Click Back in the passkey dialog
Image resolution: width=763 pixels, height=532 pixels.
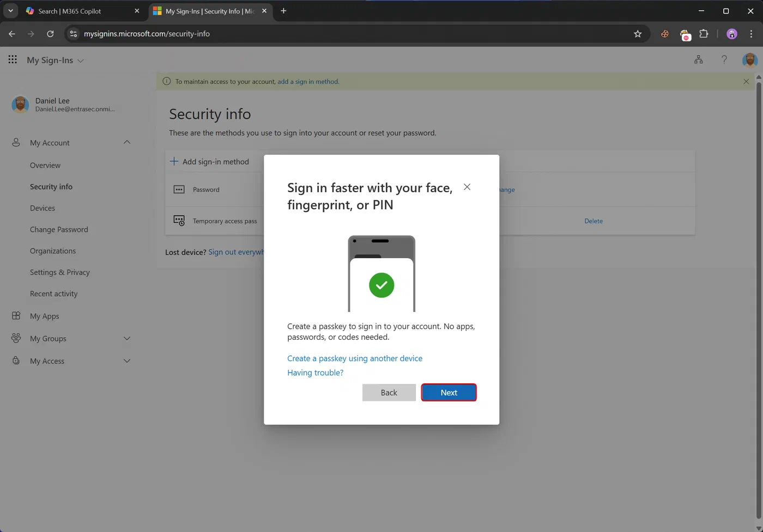pyautogui.click(x=389, y=393)
